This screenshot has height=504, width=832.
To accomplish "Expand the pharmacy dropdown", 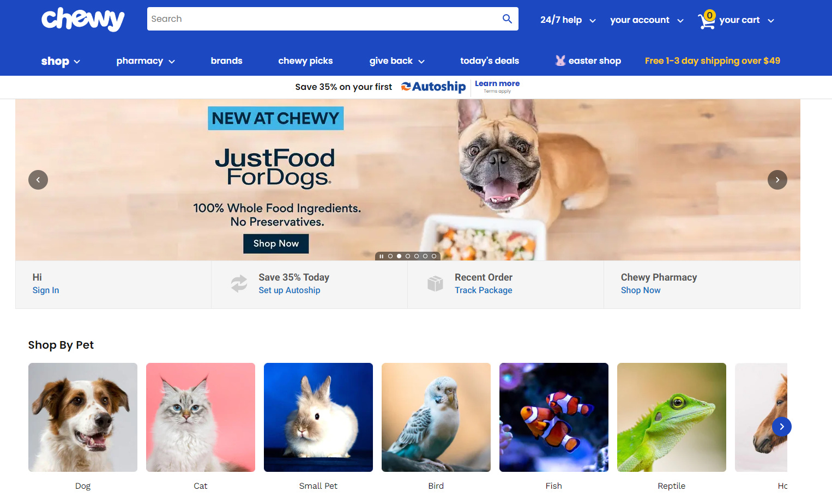I will coord(146,61).
